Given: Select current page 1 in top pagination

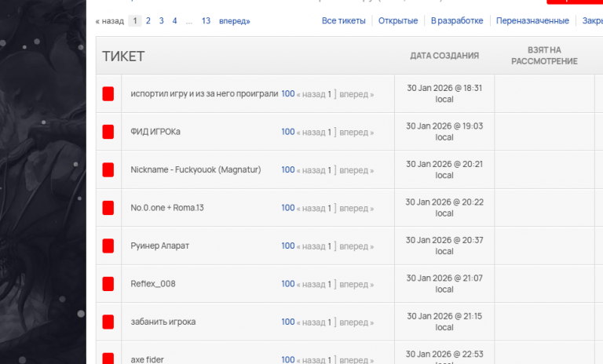Looking at the screenshot, I should coord(135,20).
